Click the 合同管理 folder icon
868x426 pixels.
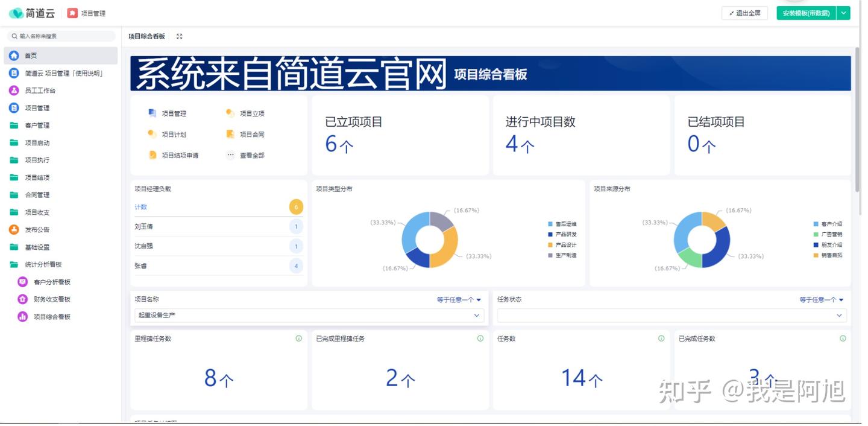click(14, 195)
